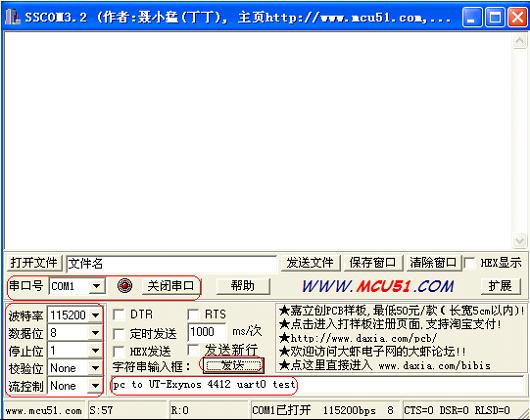Click the 关闭串口 button

pyautogui.click(x=171, y=286)
